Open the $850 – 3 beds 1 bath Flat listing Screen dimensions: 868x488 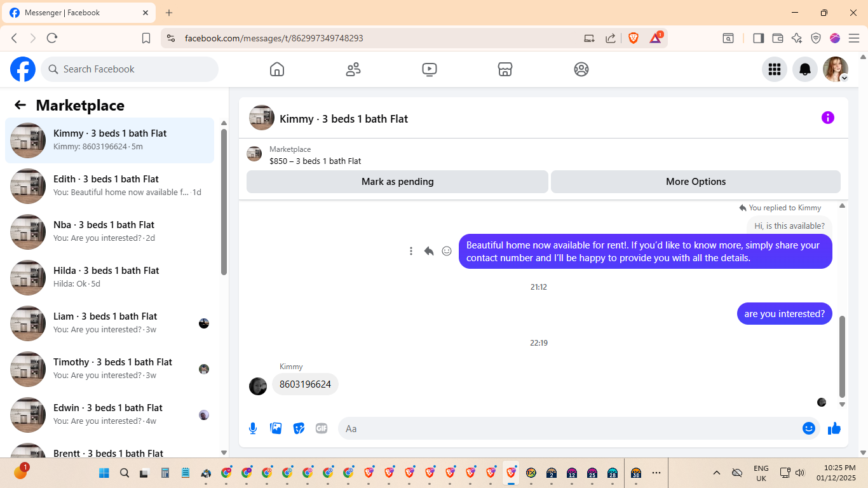click(315, 161)
